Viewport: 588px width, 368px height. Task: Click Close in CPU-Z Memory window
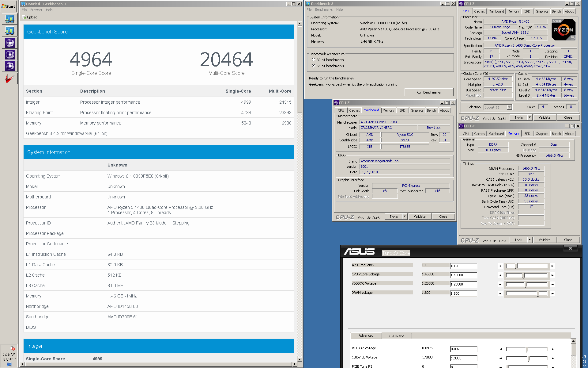tap(568, 240)
